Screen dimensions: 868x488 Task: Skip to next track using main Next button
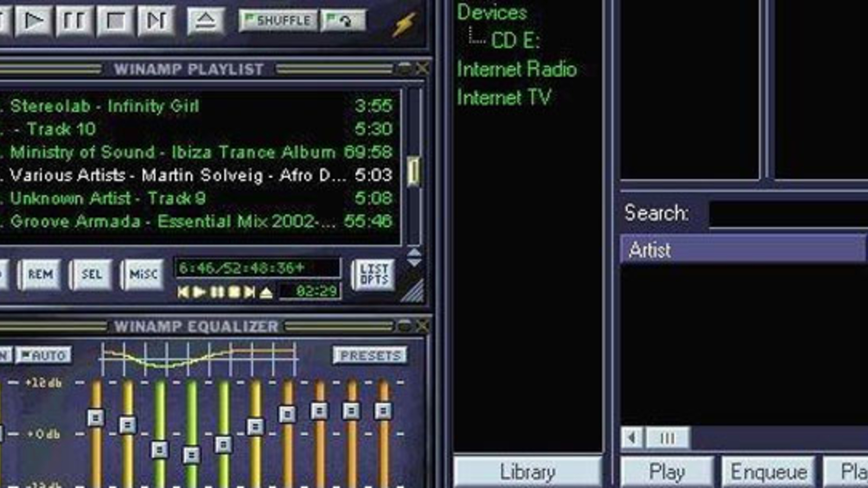tap(156, 21)
